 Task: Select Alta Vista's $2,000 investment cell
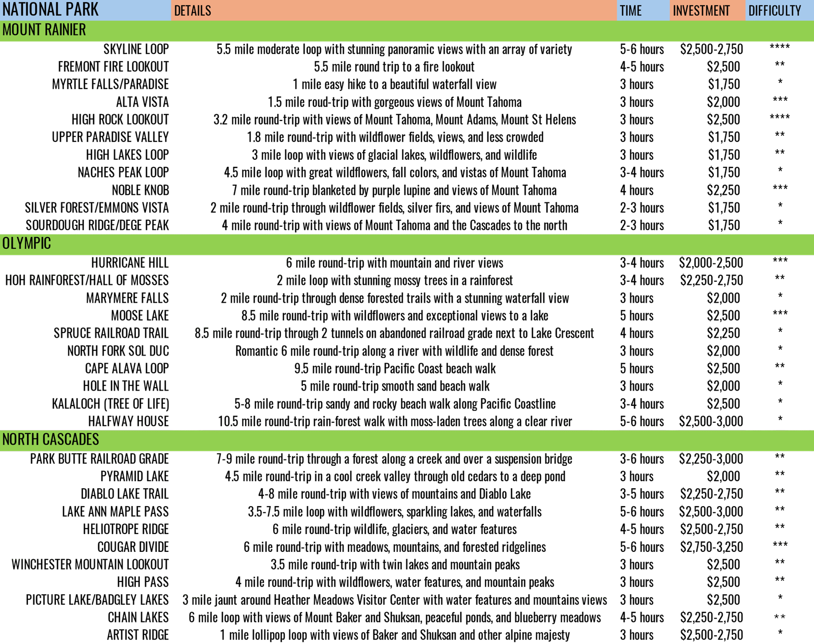(723, 102)
